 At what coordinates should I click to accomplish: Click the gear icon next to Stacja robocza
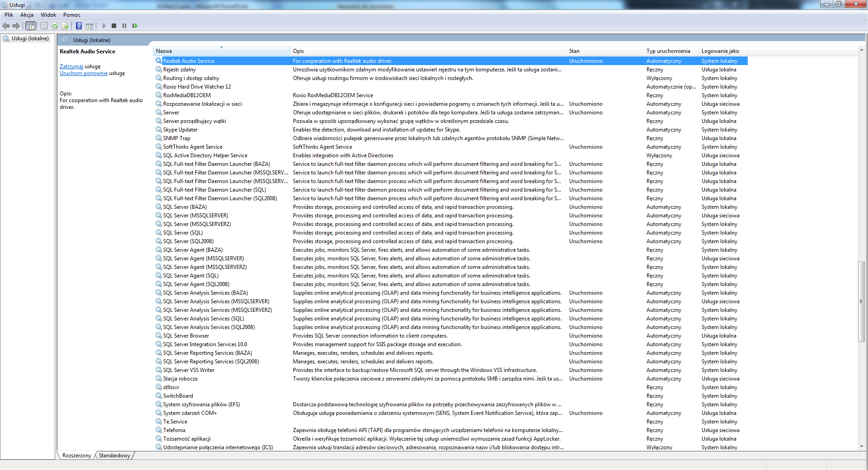click(159, 379)
